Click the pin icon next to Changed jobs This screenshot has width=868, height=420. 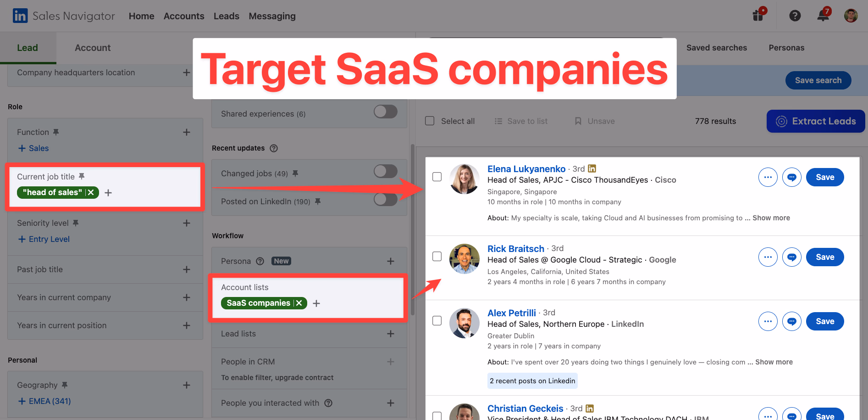point(295,174)
